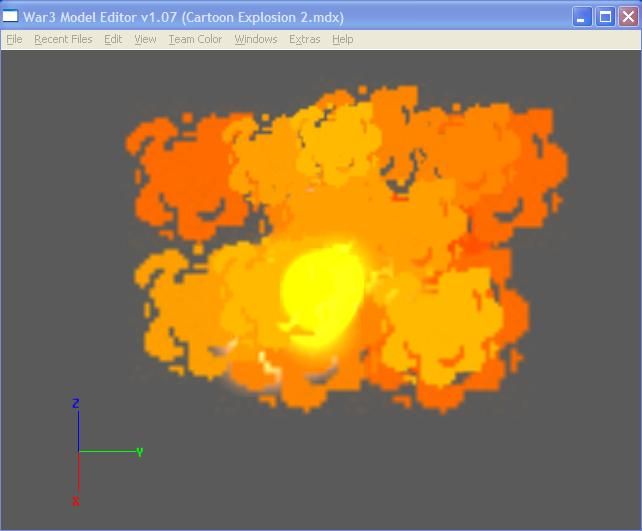Open the Help menu
This screenshot has width=642, height=531.
click(343, 39)
